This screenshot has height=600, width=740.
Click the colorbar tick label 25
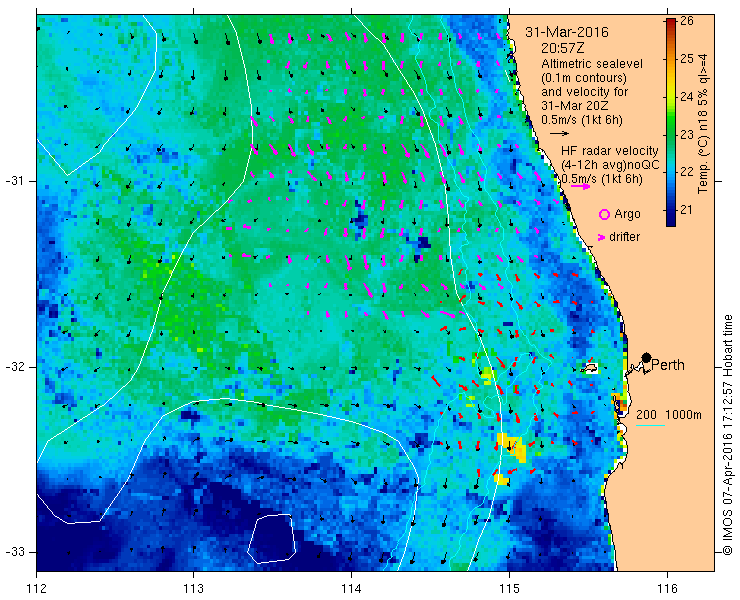click(687, 59)
